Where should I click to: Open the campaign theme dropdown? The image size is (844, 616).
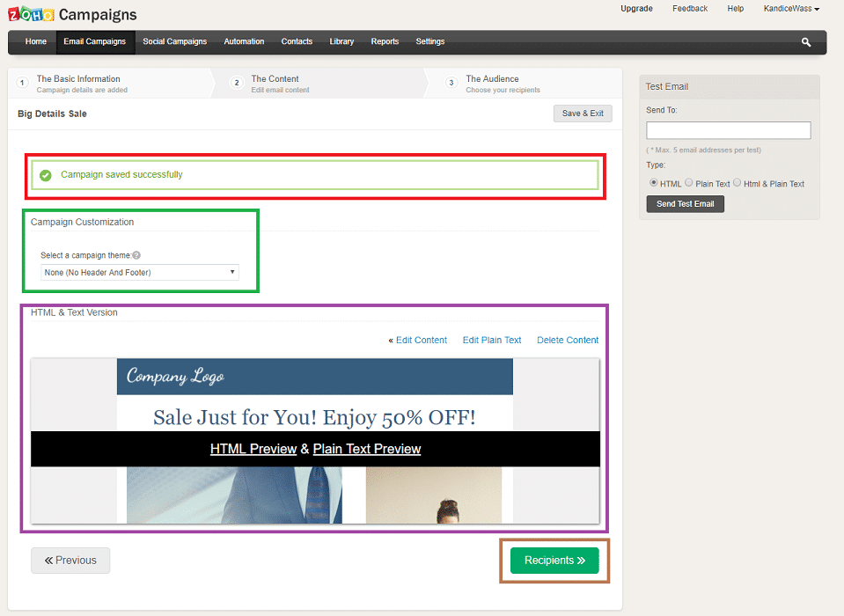point(139,272)
